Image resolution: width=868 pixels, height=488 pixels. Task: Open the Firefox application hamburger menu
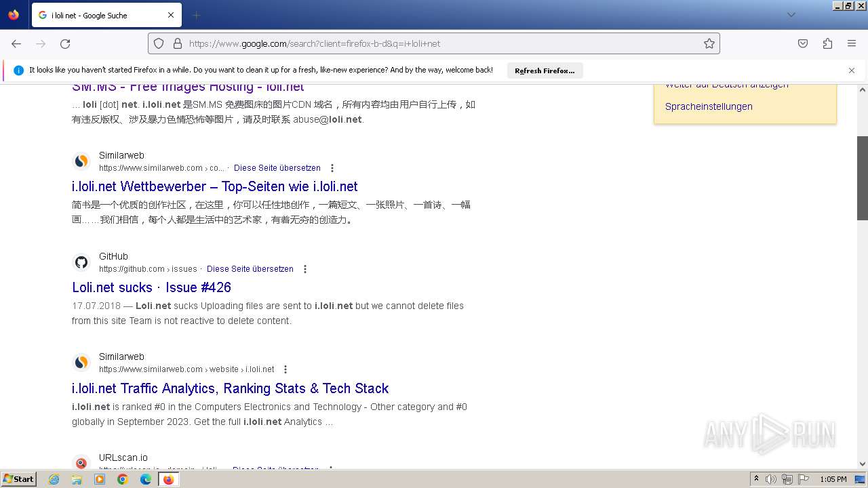pyautogui.click(x=852, y=43)
